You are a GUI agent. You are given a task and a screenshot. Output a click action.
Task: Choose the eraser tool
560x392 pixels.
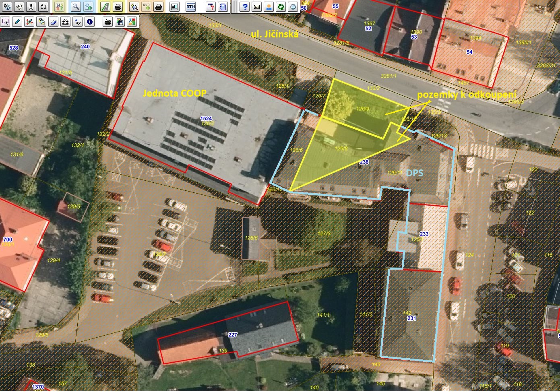[53, 22]
